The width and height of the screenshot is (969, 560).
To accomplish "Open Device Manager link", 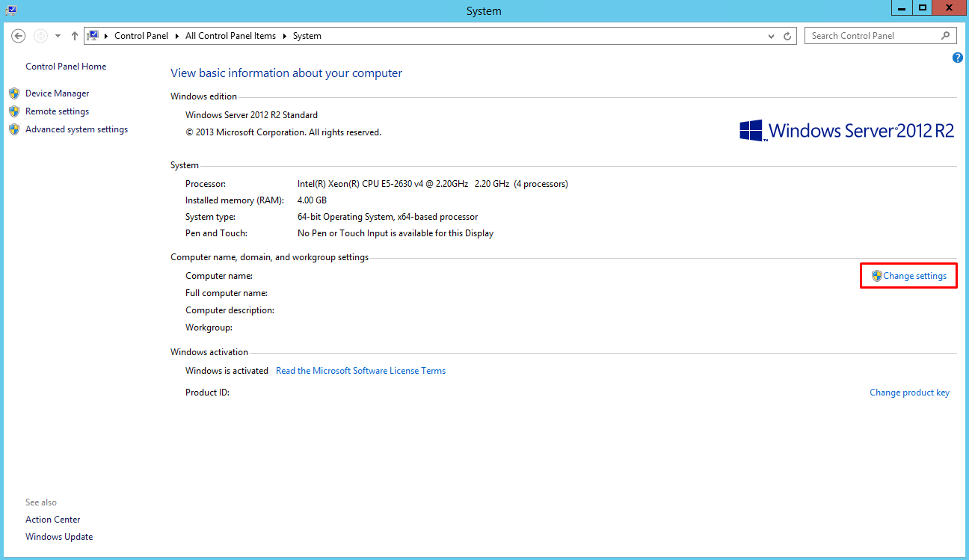I will point(57,93).
